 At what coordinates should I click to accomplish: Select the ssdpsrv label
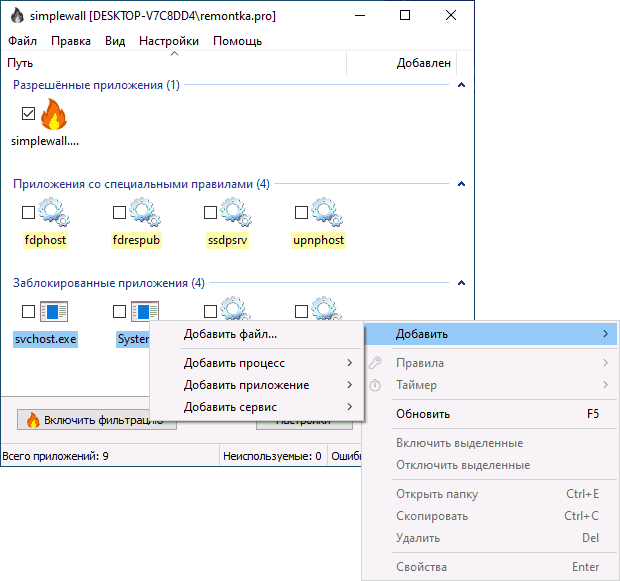click(x=227, y=240)
